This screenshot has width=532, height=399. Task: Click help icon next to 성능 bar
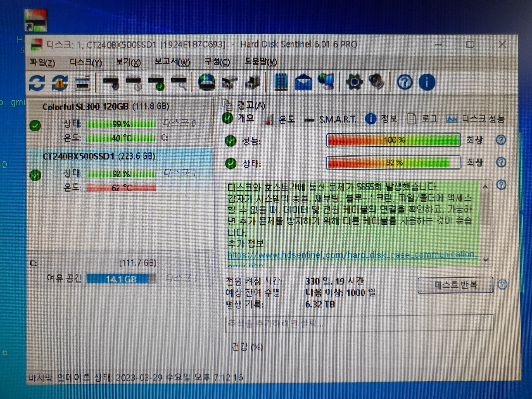[501, 140]
